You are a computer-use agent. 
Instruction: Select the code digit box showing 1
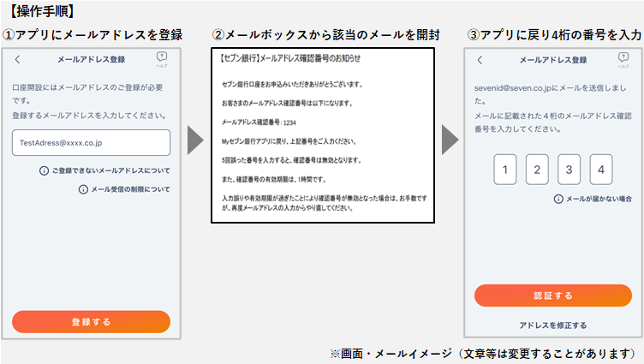[505, 170]
